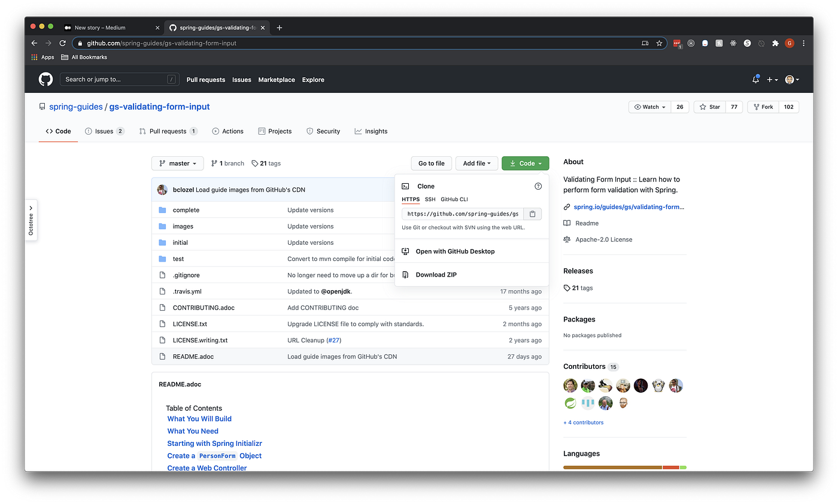Click the Go to file button
This screenshot has width=838, height=504.
point(432,163)
